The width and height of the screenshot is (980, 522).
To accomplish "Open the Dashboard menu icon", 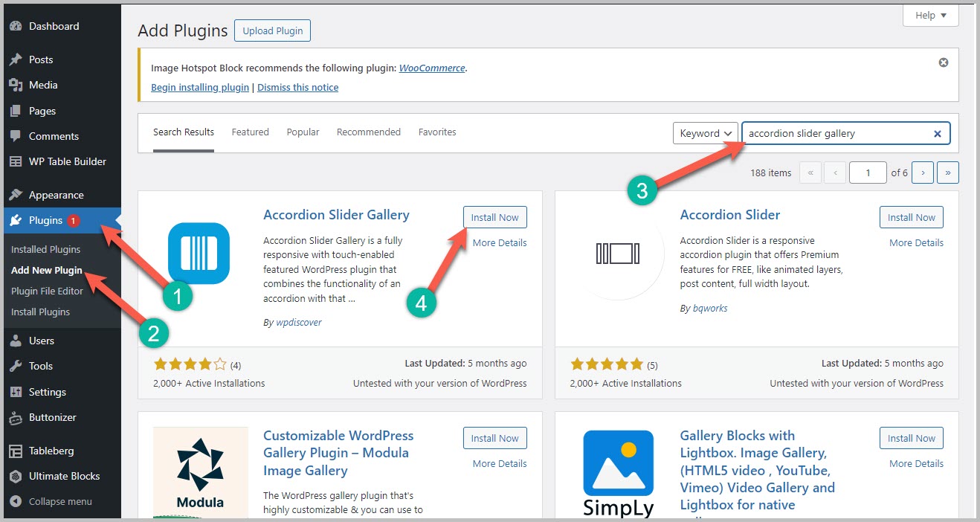I will (16, 26).
